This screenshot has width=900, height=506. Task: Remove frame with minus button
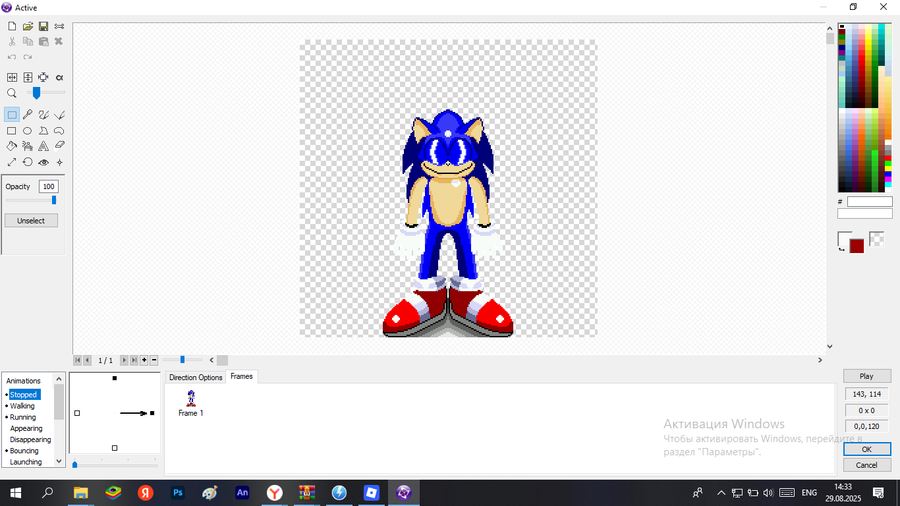pyautogui.click(x=154, y=360)
